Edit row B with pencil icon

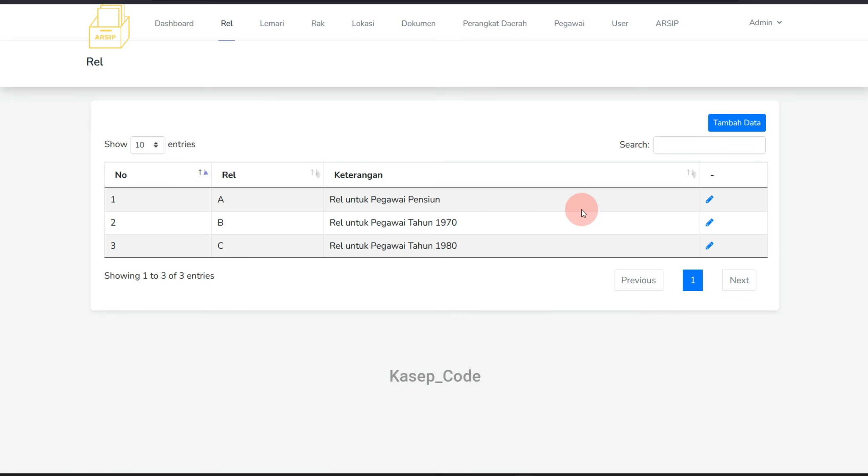pos(709,223)
